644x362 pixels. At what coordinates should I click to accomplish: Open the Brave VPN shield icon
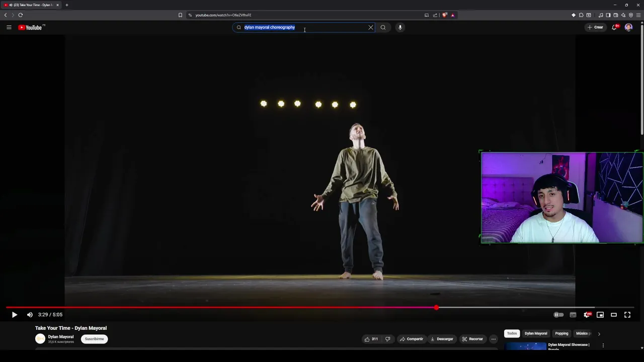(x=631, y=15)
